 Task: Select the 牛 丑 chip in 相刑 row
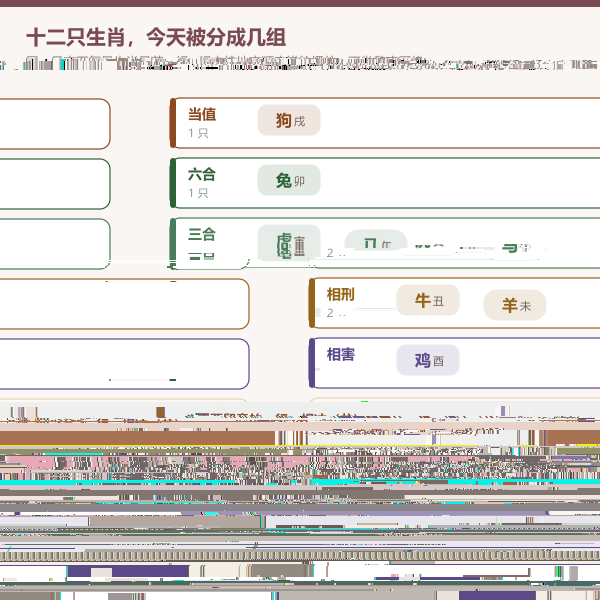click(x=428, y=300)
